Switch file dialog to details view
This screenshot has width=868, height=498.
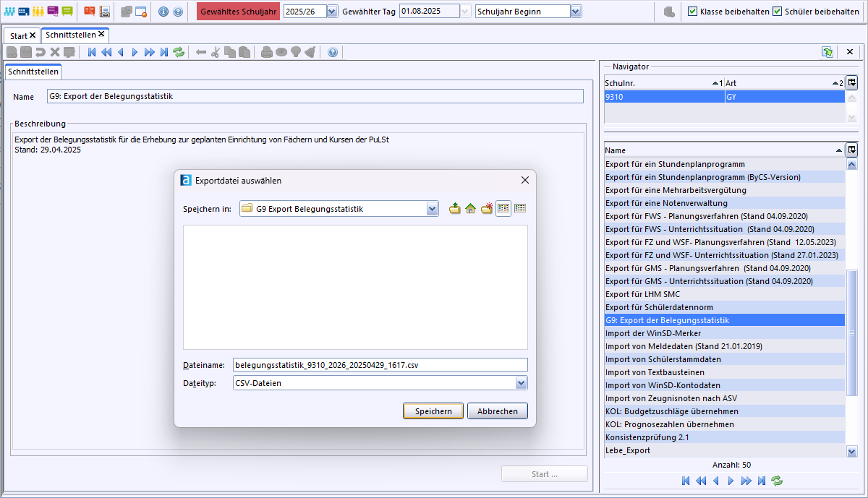(520, 209)
